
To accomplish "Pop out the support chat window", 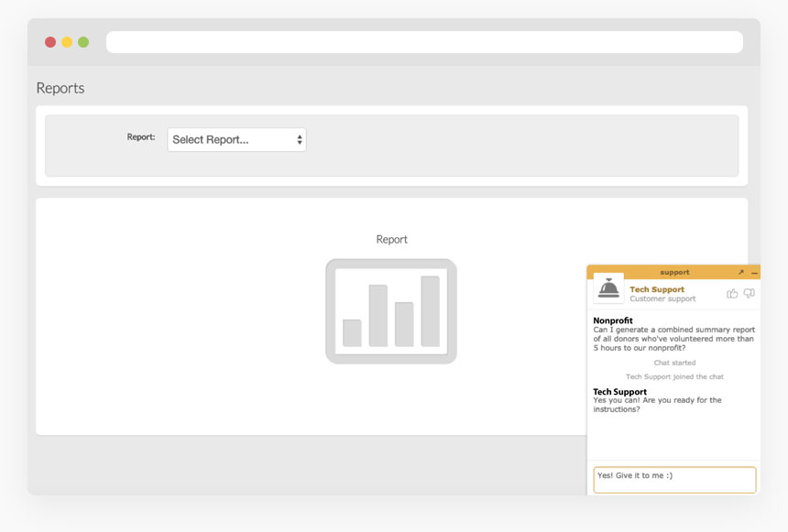I will pos(740,272).
